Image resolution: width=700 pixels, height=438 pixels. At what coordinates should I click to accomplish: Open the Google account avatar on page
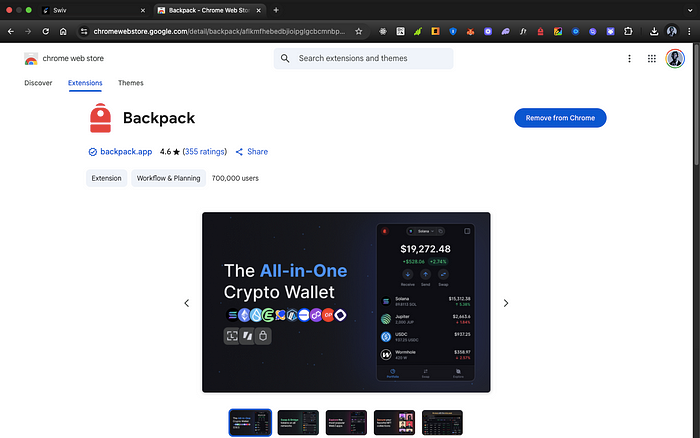pyautogui.click(x=675, y=58)
